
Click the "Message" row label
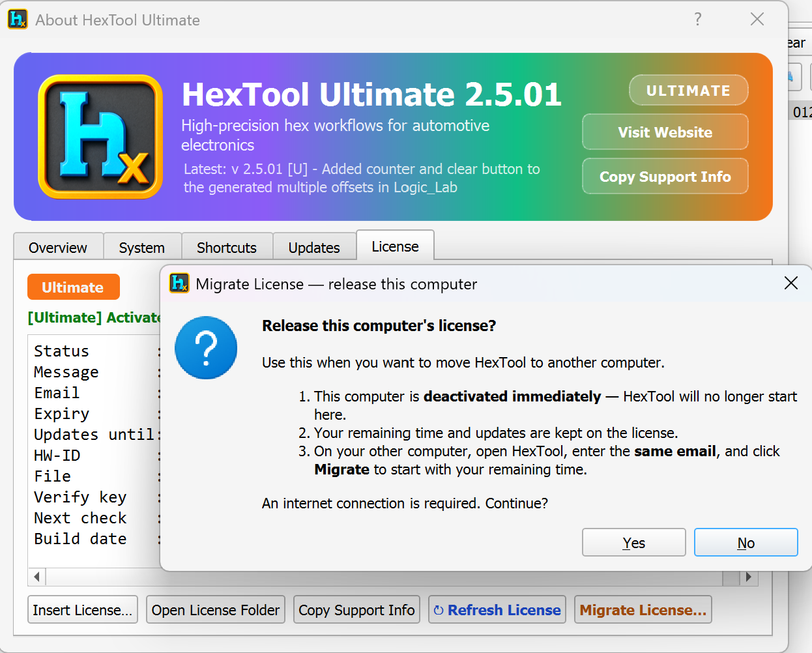66,372
